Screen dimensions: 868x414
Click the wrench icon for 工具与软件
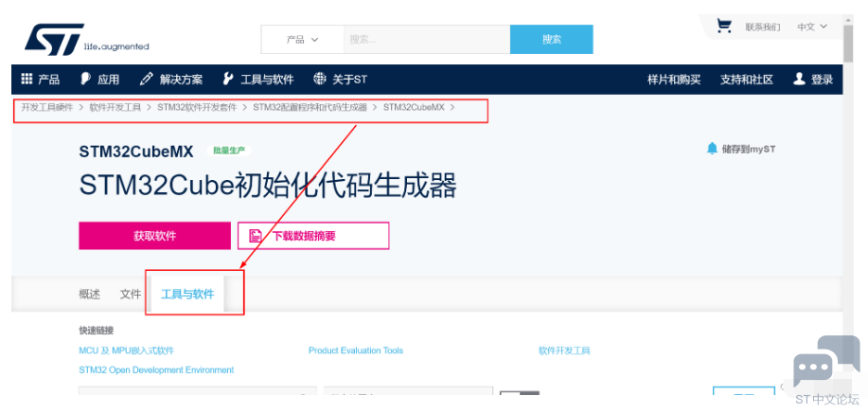tap(227, 79)
